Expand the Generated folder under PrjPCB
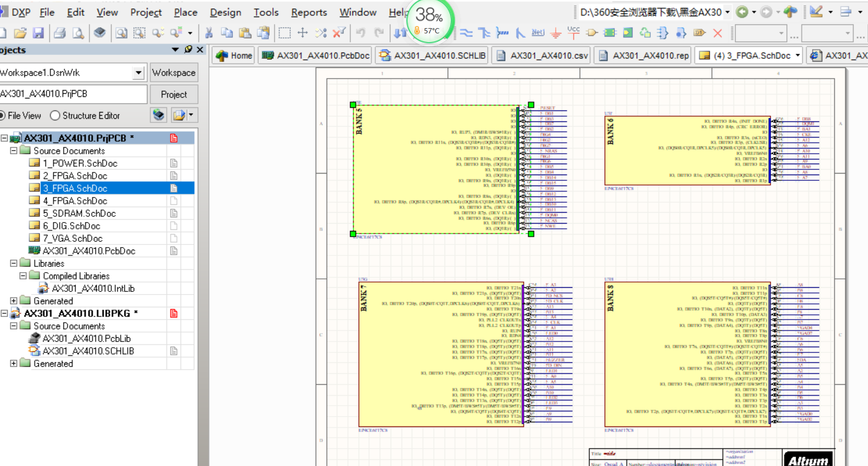This screenshot has height=466, width=868. [x=14, y=301]
